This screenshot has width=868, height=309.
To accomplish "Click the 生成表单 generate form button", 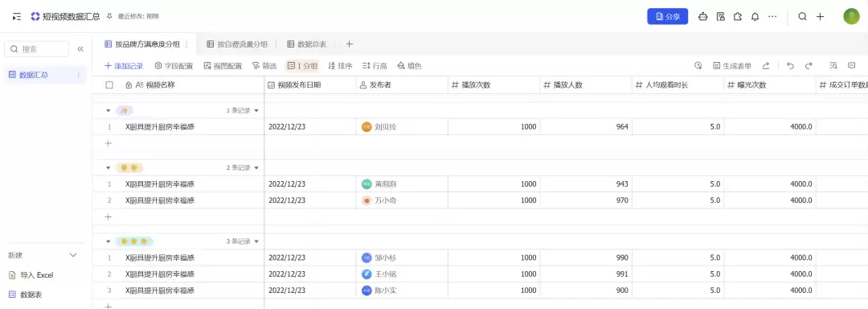I will pyautogui.click(x=732, y=66).
